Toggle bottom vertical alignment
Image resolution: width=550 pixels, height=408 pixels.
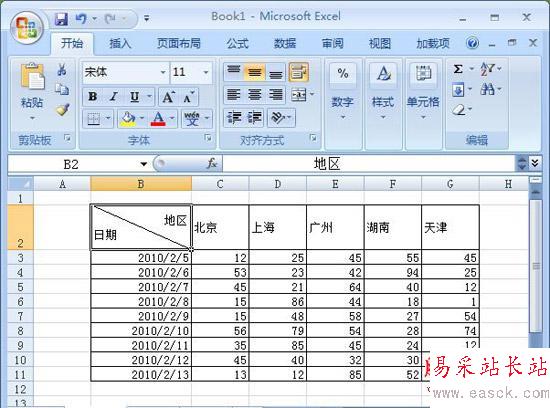pyautogui.click(x=276, y=72)
